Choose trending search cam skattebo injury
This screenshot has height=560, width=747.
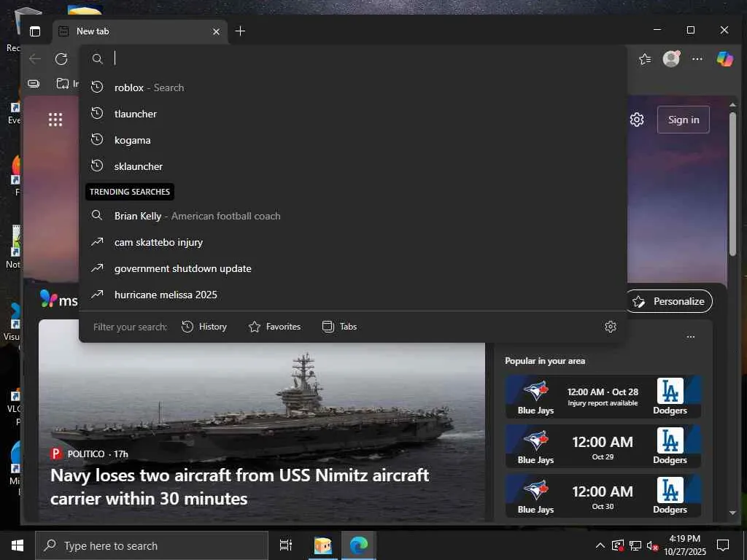click(x=352, y=242)
